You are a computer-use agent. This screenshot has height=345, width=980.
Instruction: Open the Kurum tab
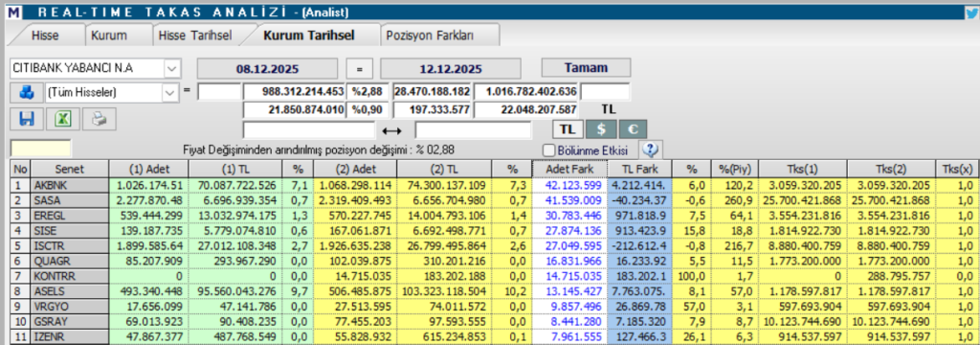tap(109, 35)
